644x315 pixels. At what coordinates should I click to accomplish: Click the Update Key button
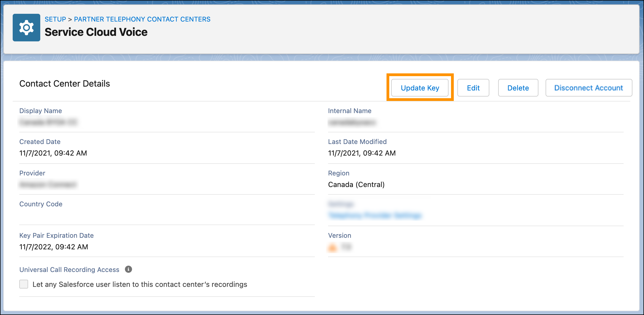tap(420, 88)
